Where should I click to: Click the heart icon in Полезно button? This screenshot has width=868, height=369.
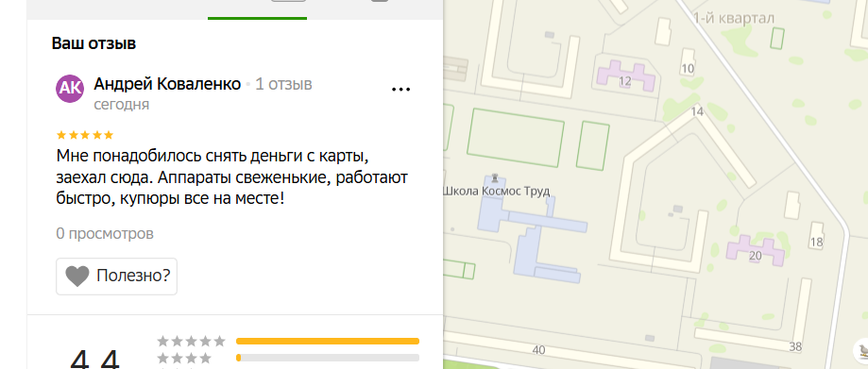tap(77, 277)
